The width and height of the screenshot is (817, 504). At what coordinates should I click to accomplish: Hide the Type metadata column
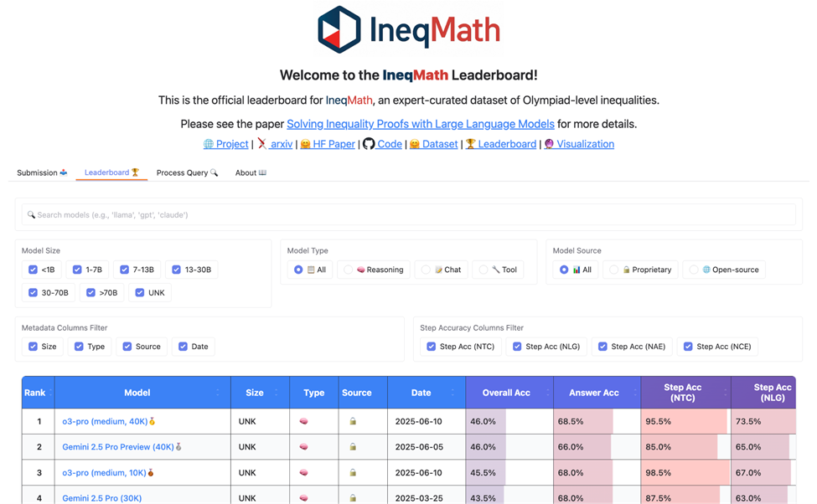(x=79, y=347)
